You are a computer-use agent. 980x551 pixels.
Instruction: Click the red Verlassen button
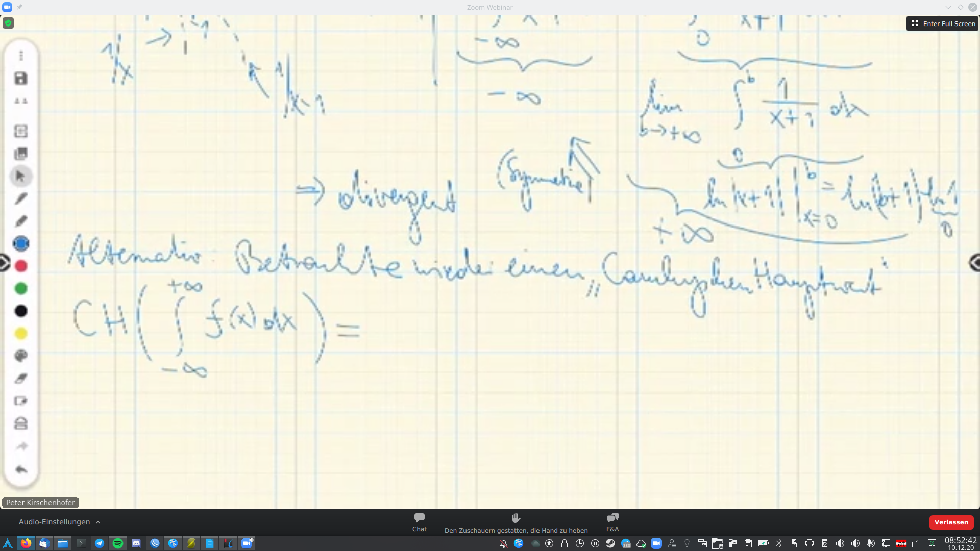(x=951, y=522)
